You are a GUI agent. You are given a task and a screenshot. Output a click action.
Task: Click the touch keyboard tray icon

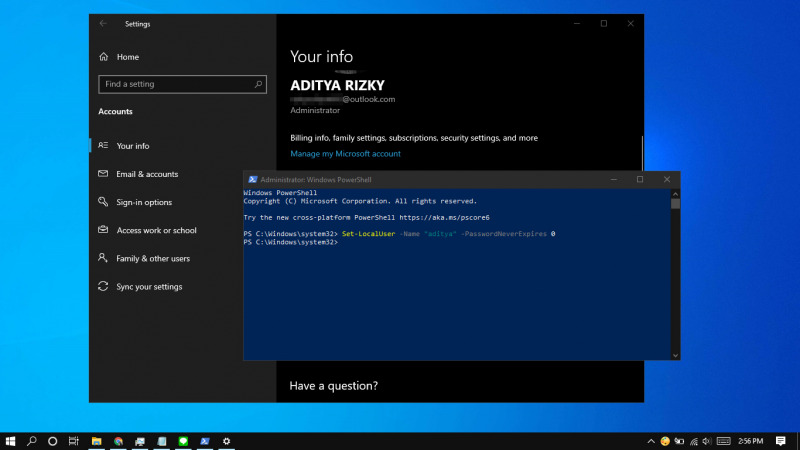click(x=723, y=441)
